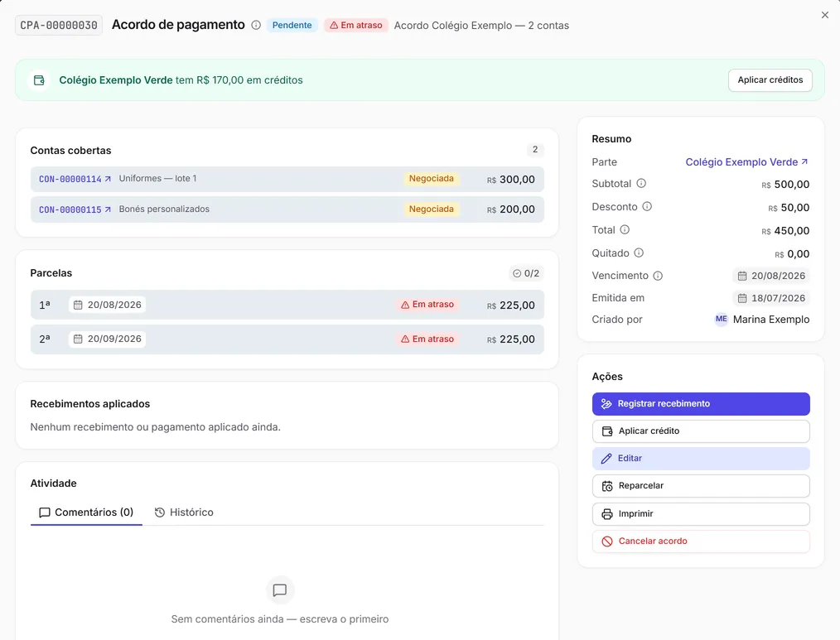Click warning icon in header Em atraso badge
Image resolution: width=840 pixels, height=640 pixels.
coord(334,25)
